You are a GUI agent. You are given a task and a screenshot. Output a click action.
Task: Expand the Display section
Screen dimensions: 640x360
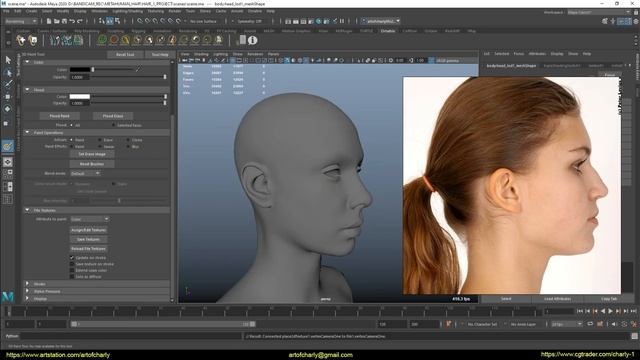tap(27, 299)
